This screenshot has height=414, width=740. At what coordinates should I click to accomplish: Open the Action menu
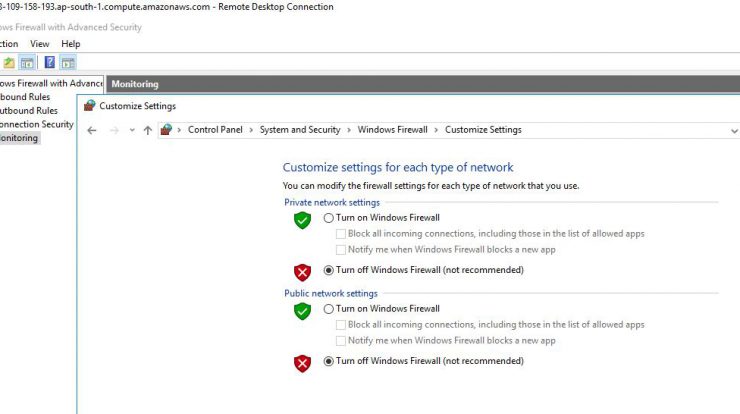[8, 44]
